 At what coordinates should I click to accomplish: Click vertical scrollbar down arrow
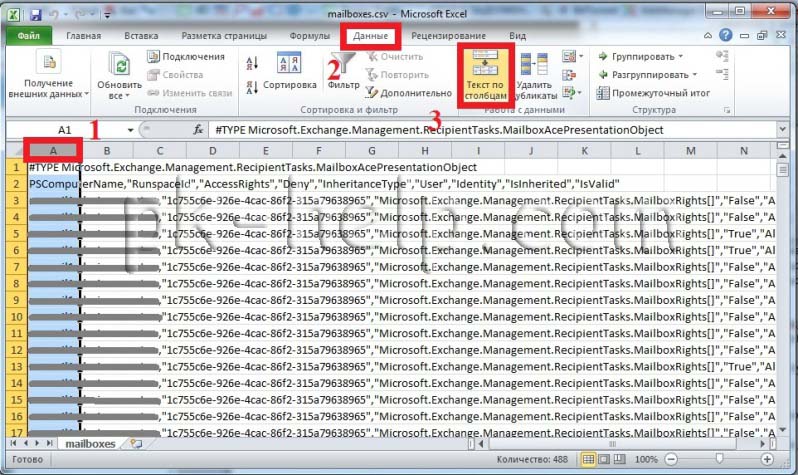[783, 431]
